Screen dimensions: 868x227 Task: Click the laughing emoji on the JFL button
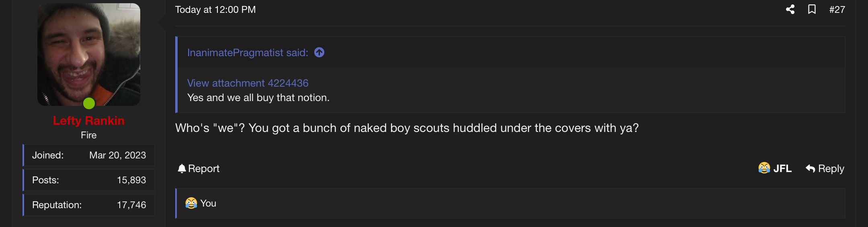click(764, 168)
